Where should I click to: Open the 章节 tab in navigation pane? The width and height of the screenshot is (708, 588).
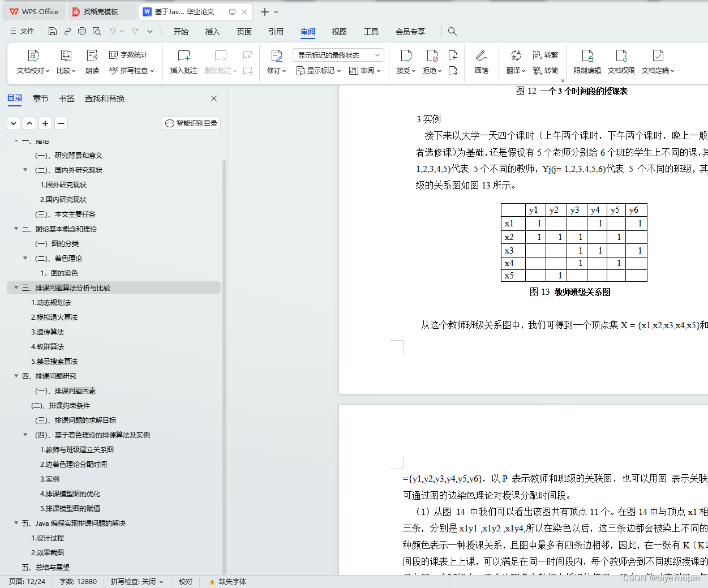coord(41,98)
